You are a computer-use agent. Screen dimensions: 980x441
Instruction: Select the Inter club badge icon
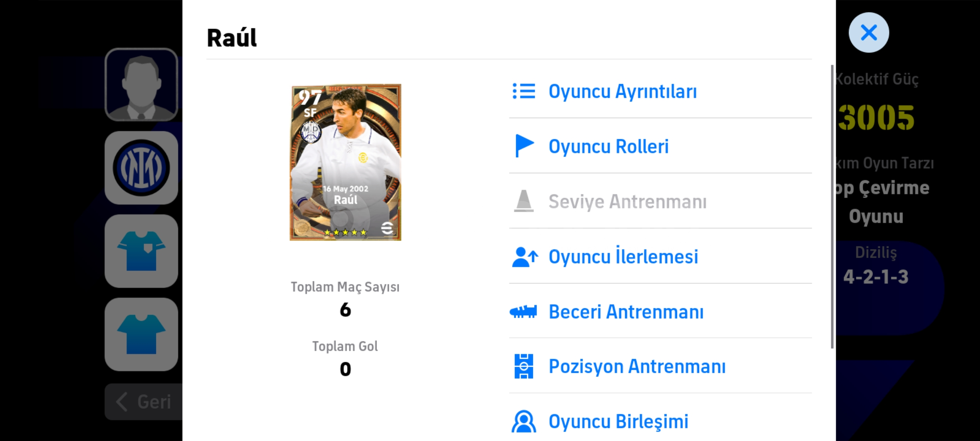[141, 168]
